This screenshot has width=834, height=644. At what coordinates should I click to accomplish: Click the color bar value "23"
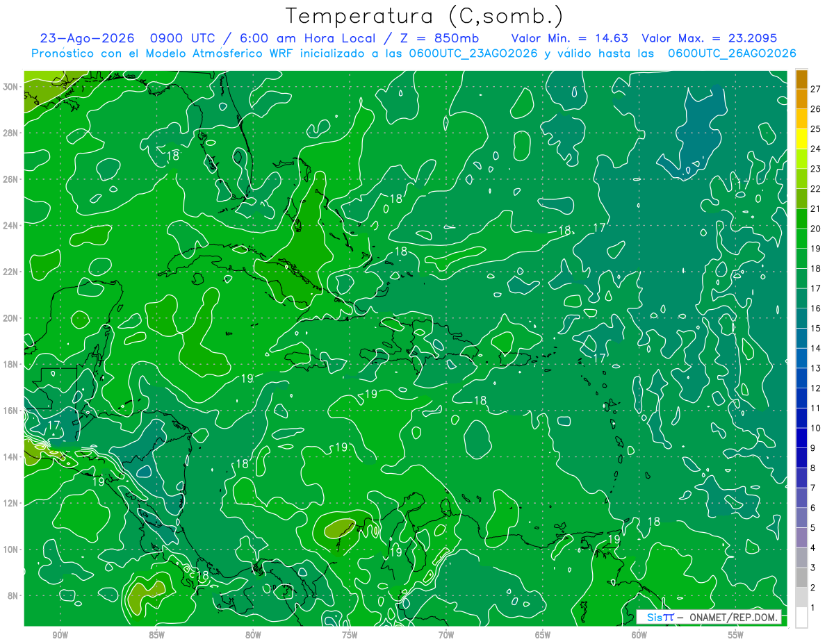(815, 169)
